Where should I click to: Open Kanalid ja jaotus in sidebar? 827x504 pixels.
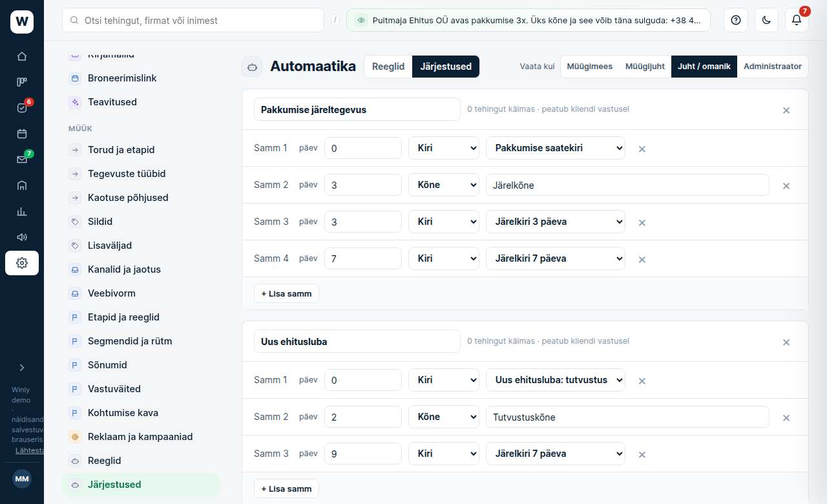click(141, 269)
